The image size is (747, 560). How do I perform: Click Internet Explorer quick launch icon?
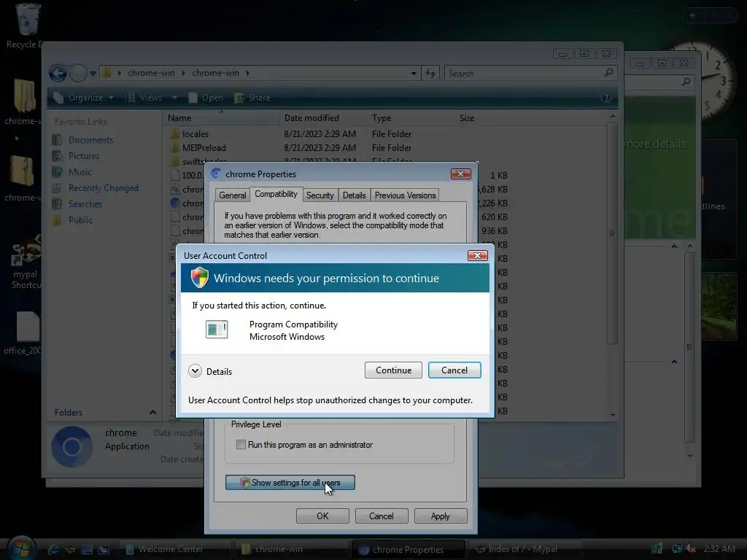pos(53,550)
